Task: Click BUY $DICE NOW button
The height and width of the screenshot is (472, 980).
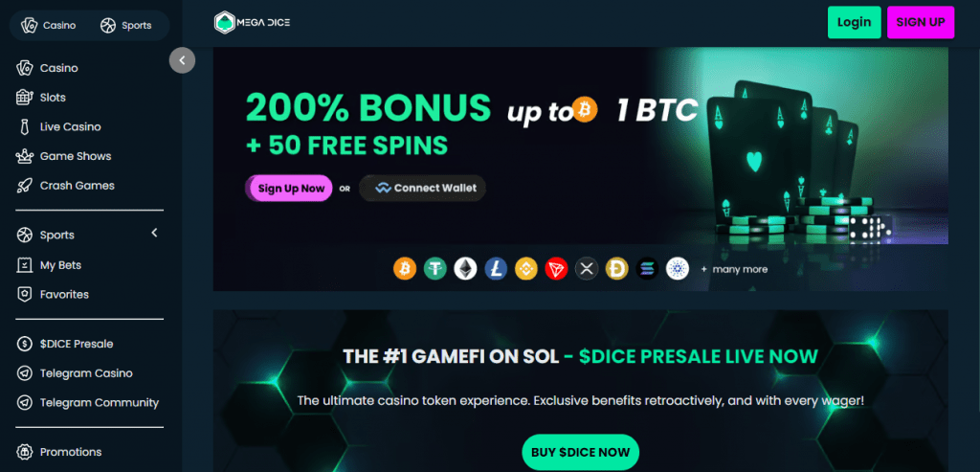Action: point(581,452)
